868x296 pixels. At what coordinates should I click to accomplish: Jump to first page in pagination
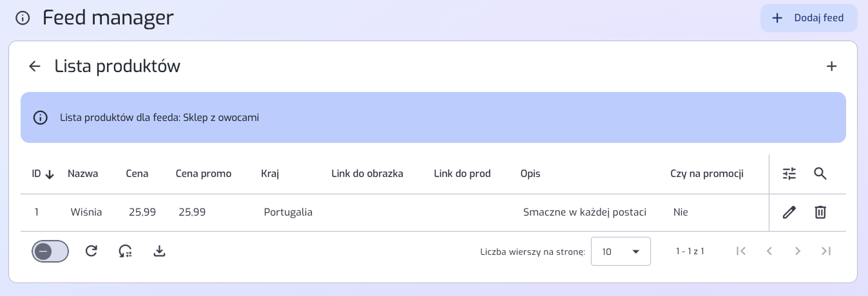point(741,251)
